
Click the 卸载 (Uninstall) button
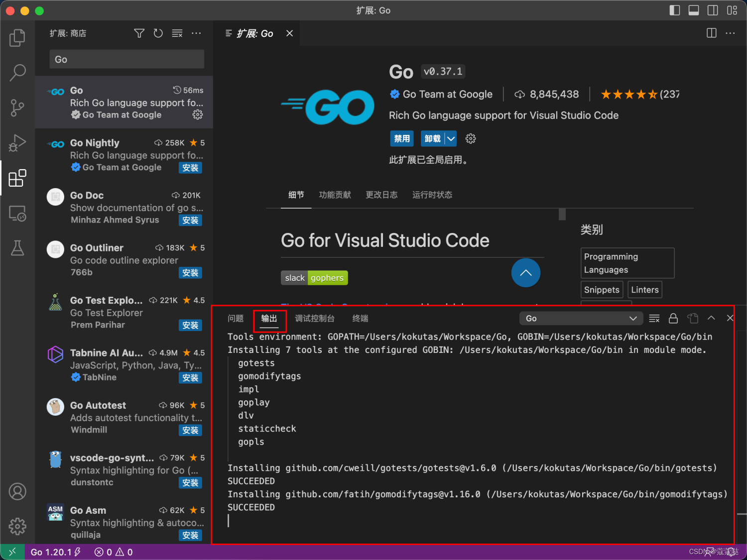433,138
